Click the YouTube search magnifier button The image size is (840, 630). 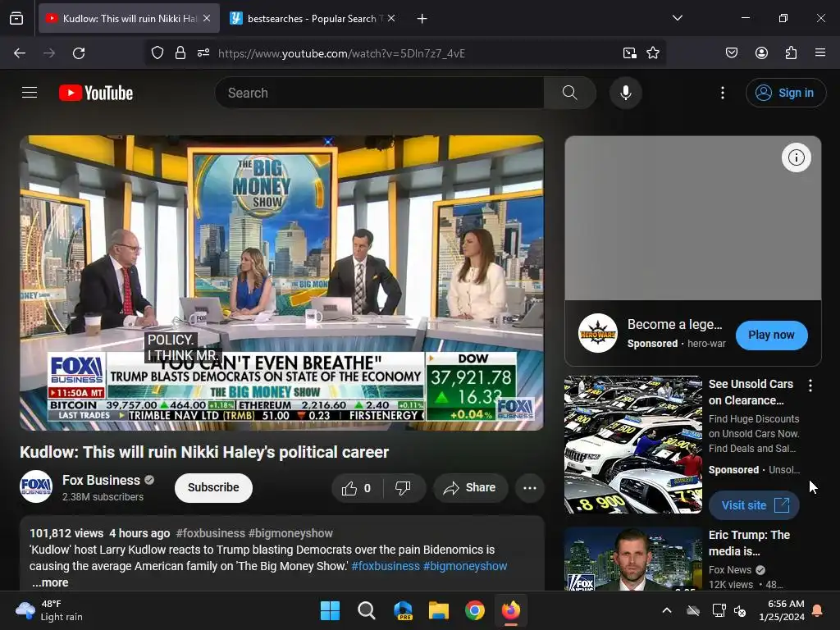570,93
